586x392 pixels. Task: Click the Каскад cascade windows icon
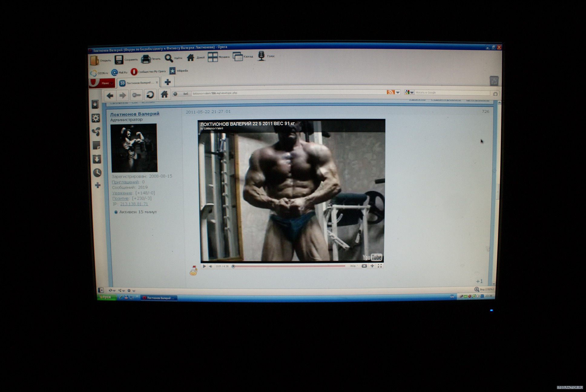click(238, 57)
